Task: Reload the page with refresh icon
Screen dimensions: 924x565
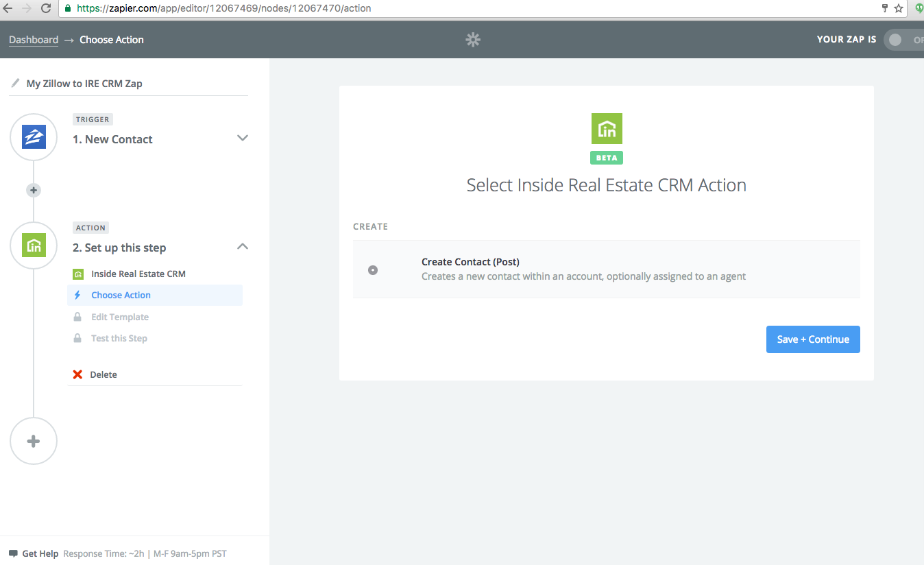Action: [x=47, y=9]
